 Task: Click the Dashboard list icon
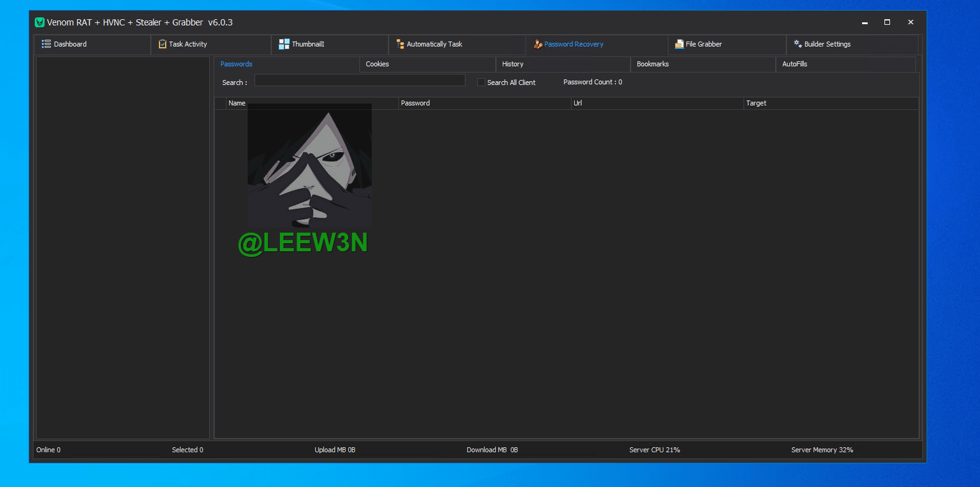pos(46,44)
